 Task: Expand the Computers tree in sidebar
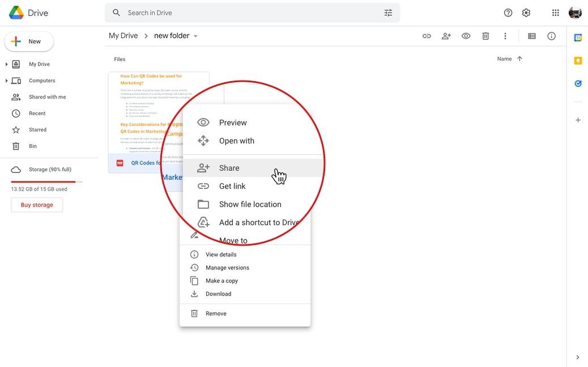6,81
